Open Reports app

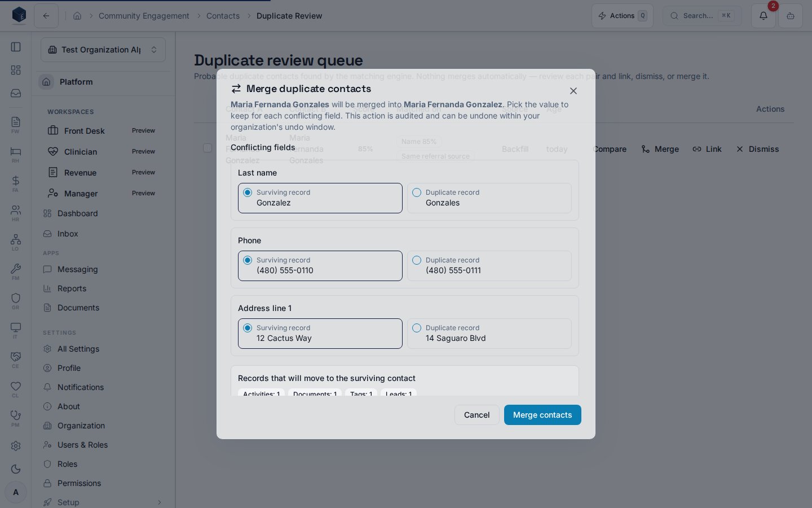tap(103, 288)
